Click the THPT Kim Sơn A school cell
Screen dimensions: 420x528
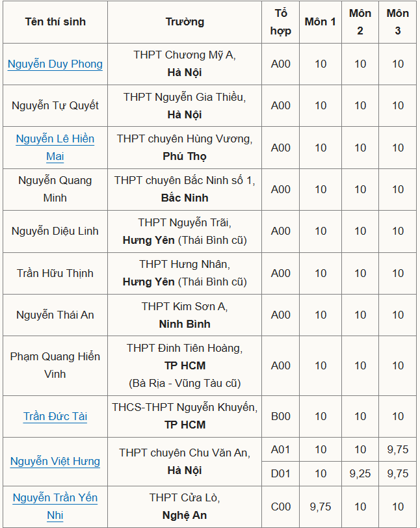[x=185, y=315]
